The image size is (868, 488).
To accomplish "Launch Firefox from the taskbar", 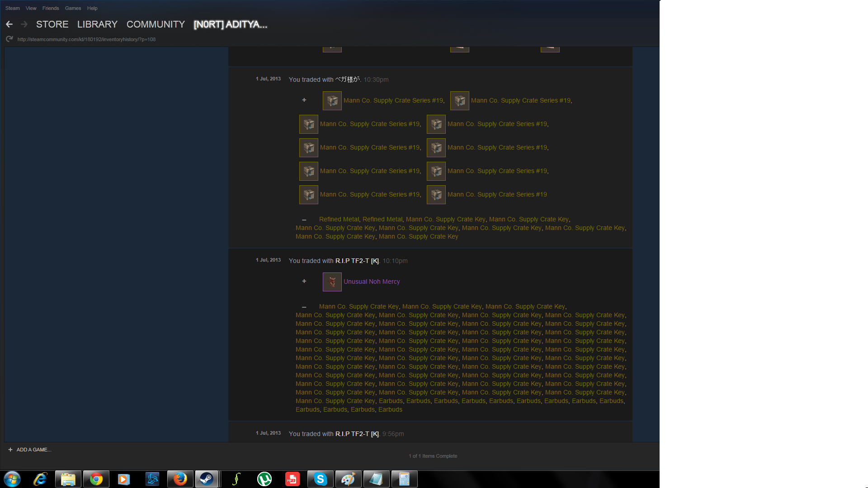I will click(180, 479).
